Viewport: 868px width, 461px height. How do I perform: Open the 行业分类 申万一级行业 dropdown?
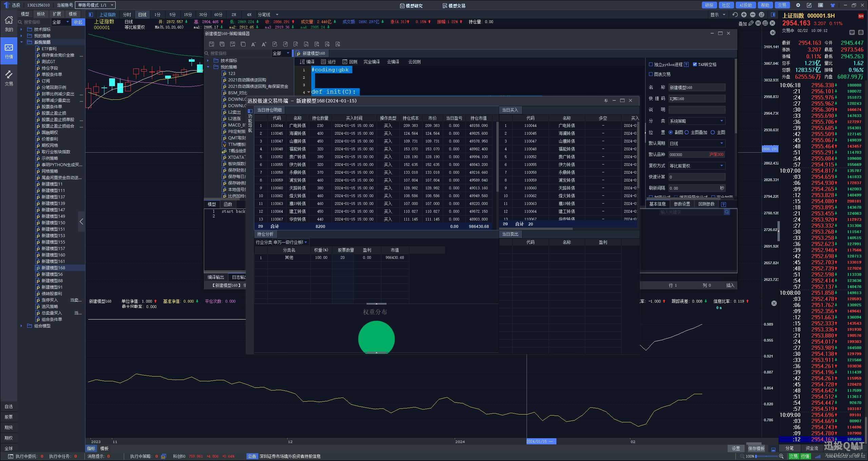pos(290,242)
